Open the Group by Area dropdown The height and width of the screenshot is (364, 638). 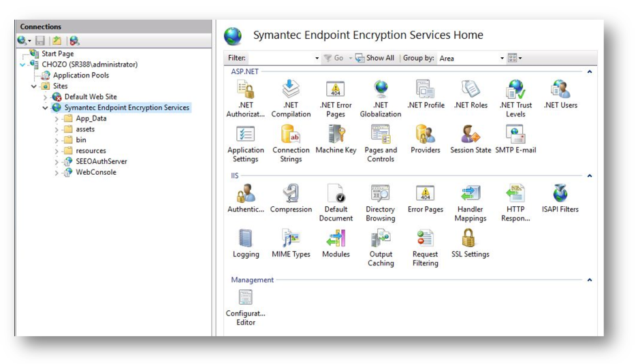tap(503, 59)
